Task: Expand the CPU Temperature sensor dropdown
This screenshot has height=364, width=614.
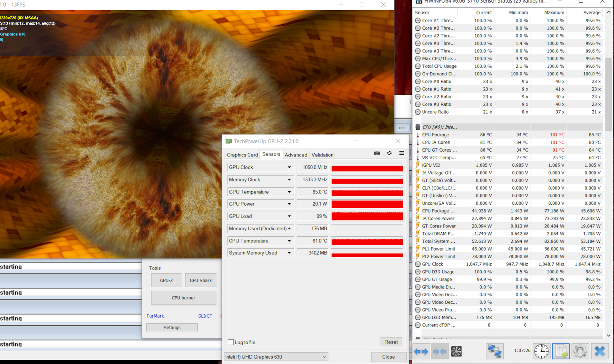Action: [289, 241]
